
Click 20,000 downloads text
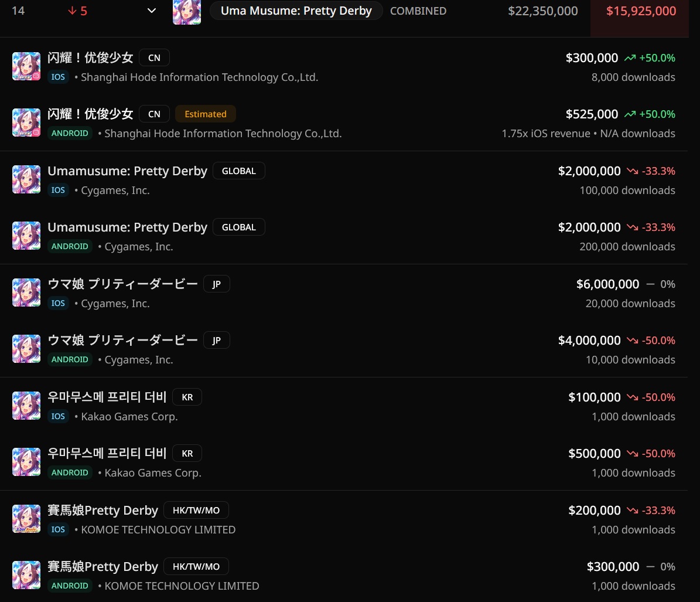coord(630,303)
